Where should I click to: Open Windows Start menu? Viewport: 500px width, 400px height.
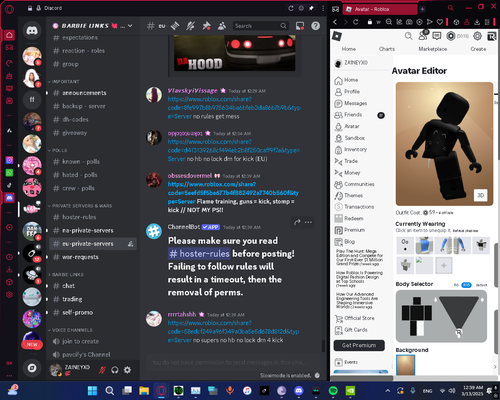(92, 391)
